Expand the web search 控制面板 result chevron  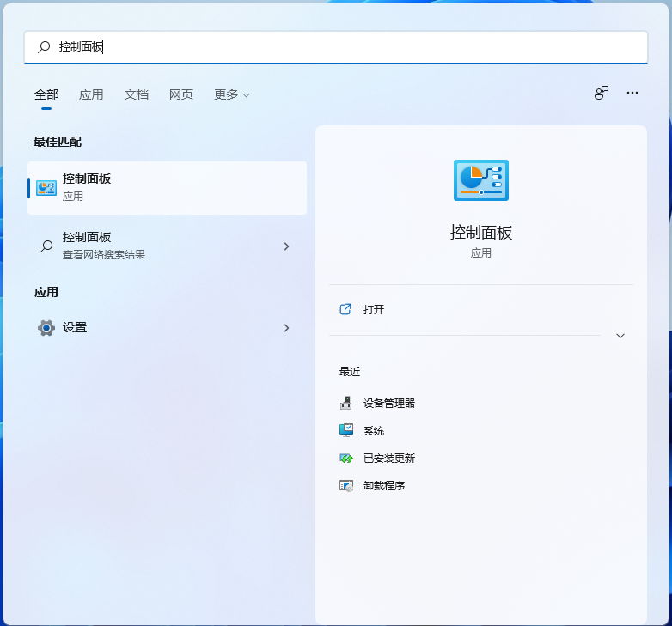tap(286, 246)
